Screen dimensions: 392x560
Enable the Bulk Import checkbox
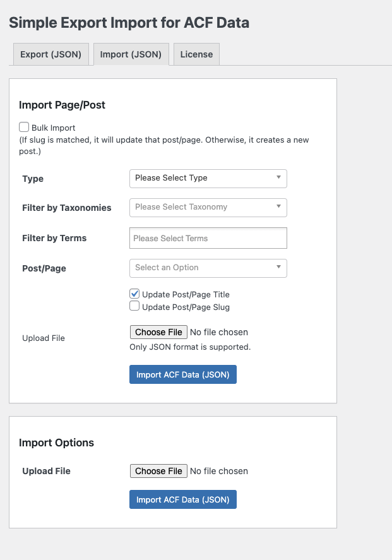click(x=24, y=127)
